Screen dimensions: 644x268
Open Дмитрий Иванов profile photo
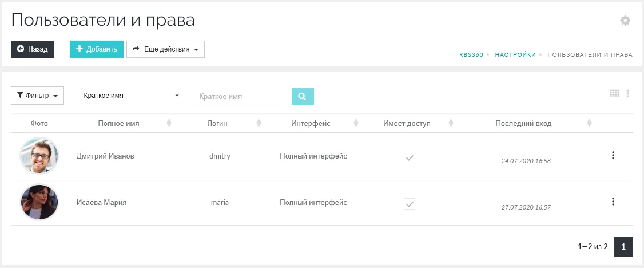(x=39, y=156)
